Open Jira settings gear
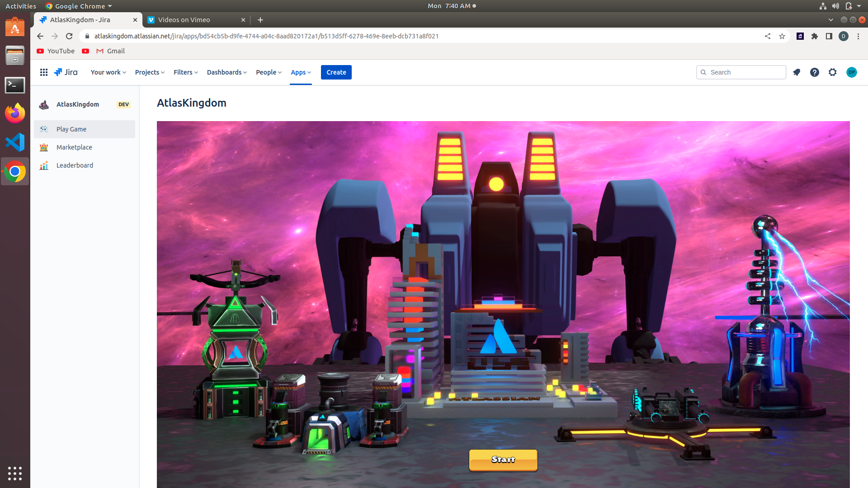Image resolution: width=868 pixels, height=488 pixels. click(x=833, y=72)
